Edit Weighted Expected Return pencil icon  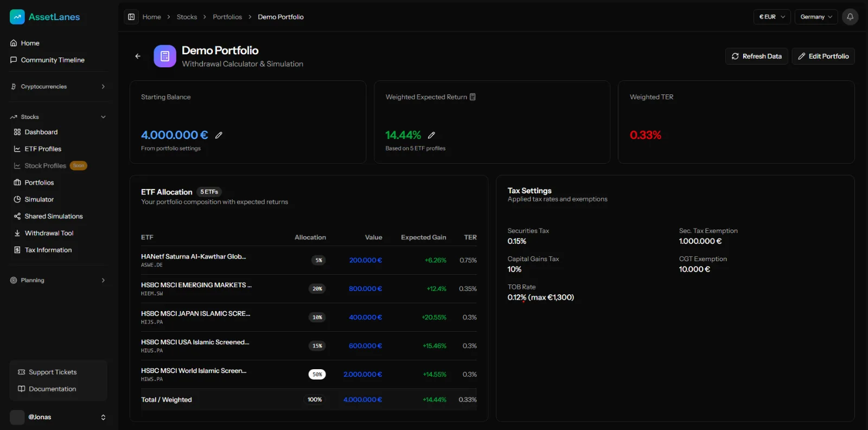tap(431, 135)
